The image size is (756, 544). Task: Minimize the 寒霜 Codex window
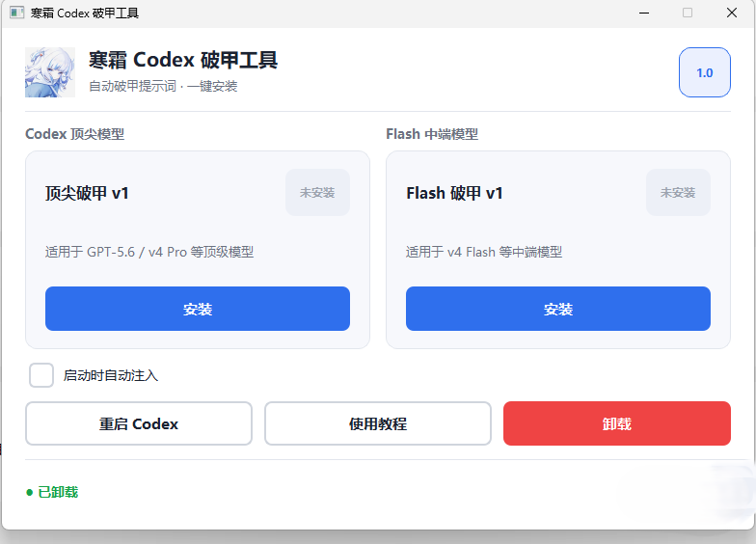coord(644,14)
